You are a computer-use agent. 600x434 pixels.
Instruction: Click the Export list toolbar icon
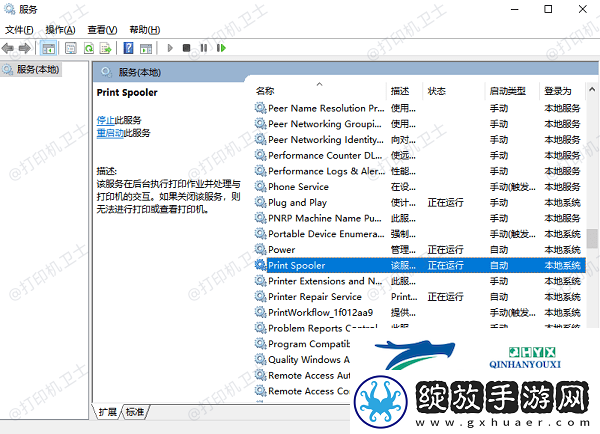click(x=106, y=48)
